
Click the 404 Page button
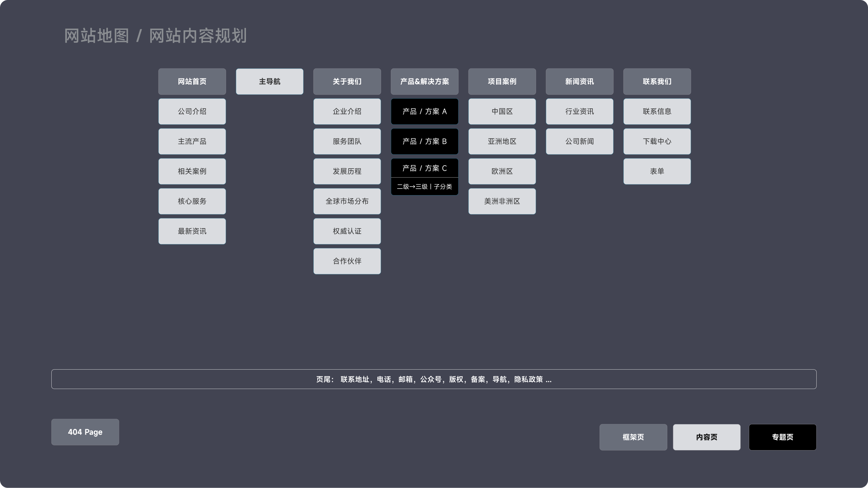[x=85, y=432]
